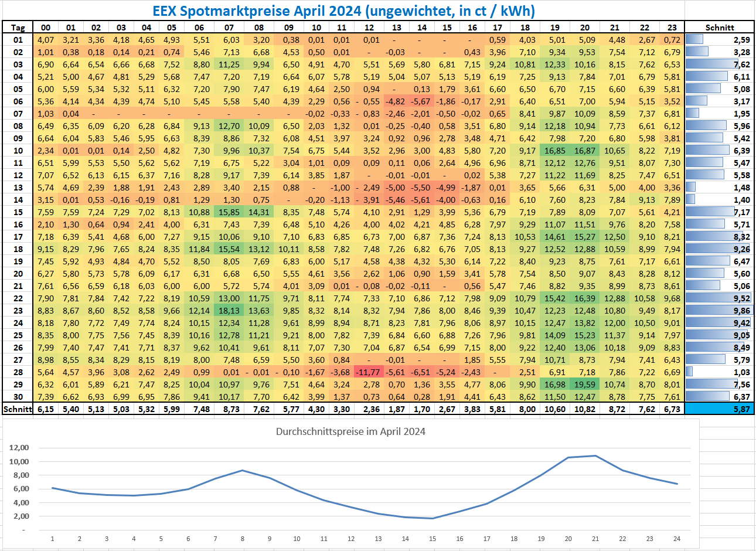
Task: Select the day 23 average value '9,86'
Action: pyautogui.click(x=741, y=311)
